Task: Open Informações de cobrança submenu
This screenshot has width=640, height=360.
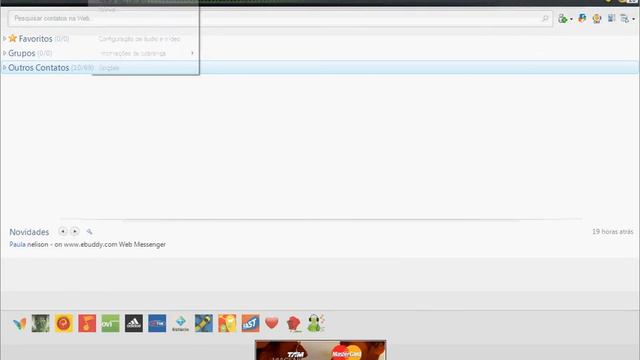Action: [x=146, y=53]
